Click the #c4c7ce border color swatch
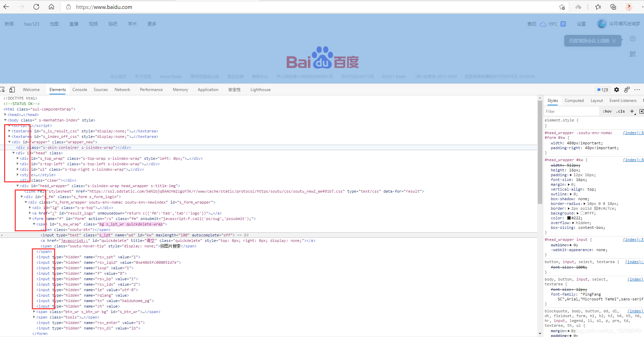The image size is (644, 337). [x=596, y=208]
